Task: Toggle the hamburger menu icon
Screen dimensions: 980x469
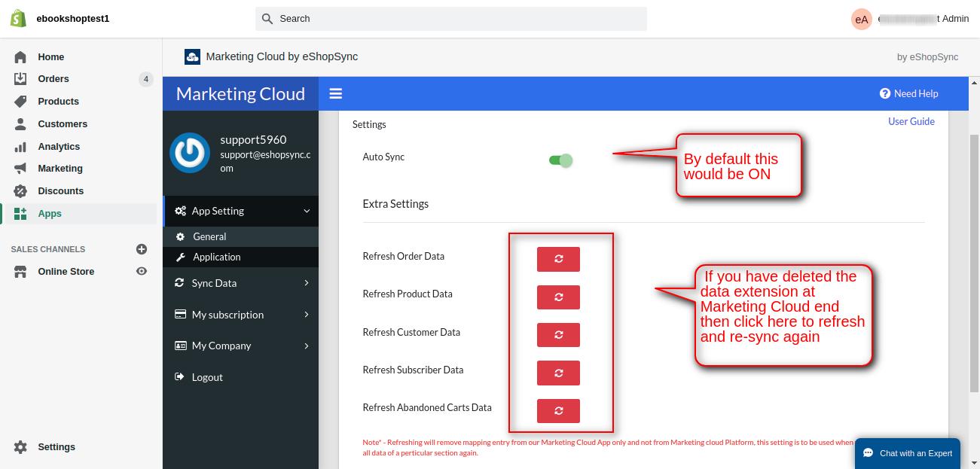Action: pos(336,93)
